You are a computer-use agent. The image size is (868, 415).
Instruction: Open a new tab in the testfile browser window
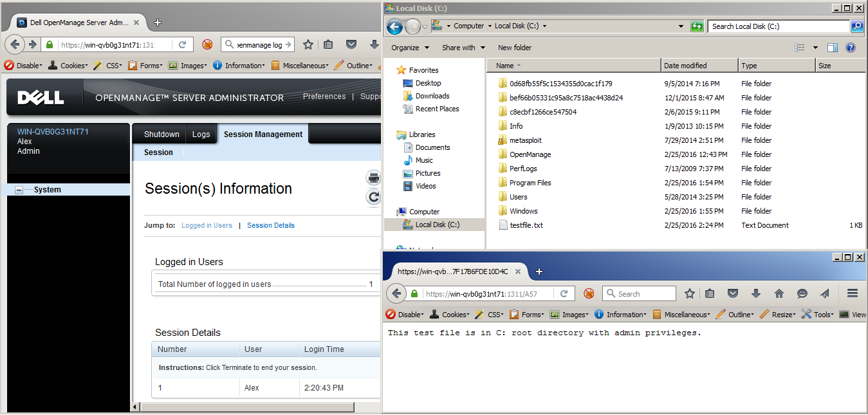(x=539, y=272)
